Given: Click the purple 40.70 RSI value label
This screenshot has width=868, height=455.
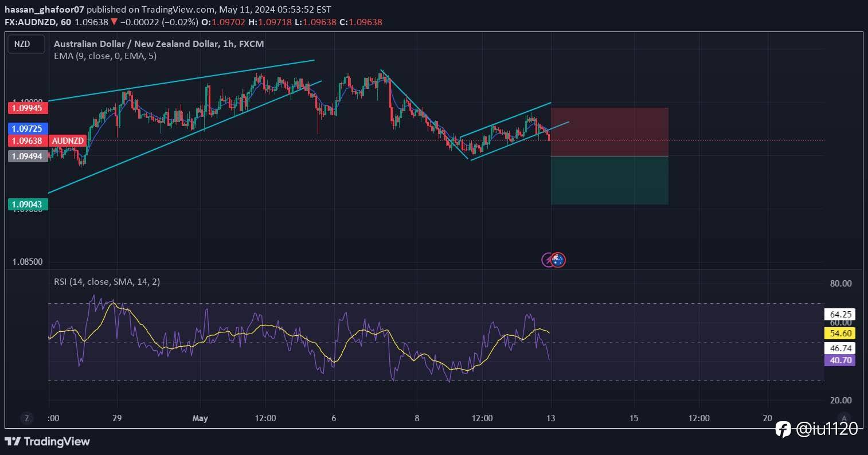Looking at the screenshot, I should point(840,360).
